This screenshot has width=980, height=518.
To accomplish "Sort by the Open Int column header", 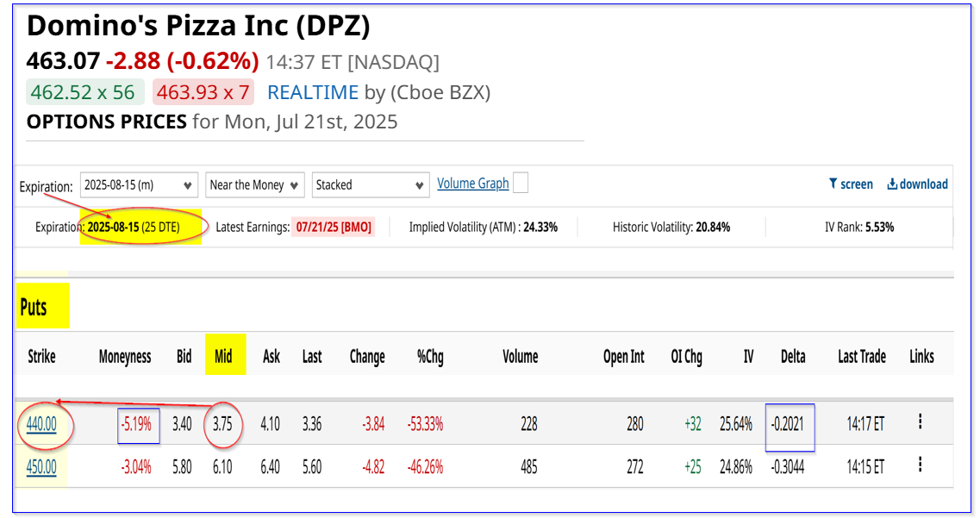I will click(624, 357).
